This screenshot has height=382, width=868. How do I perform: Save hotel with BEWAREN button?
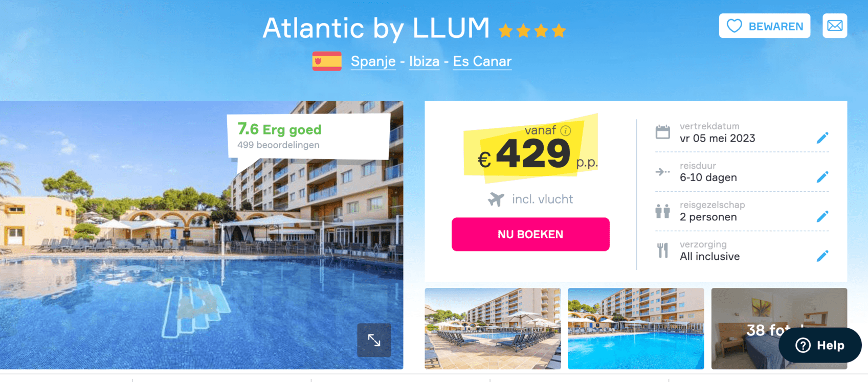(765, 26)
